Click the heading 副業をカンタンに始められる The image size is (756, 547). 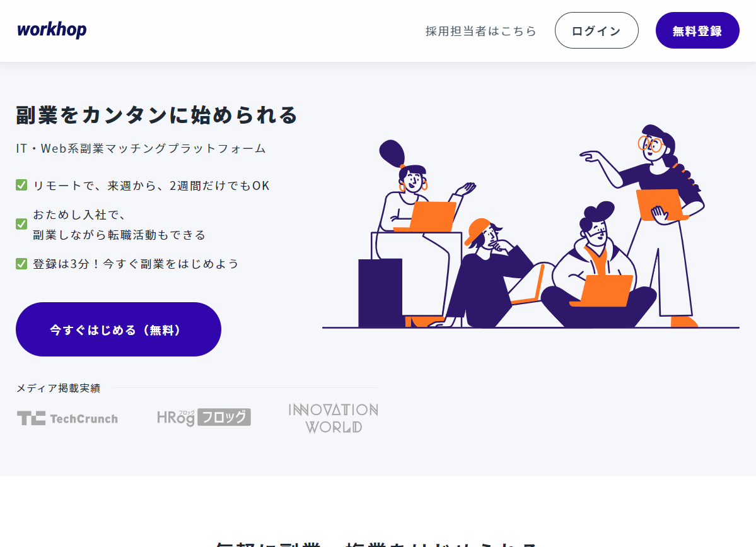(157, 115)
